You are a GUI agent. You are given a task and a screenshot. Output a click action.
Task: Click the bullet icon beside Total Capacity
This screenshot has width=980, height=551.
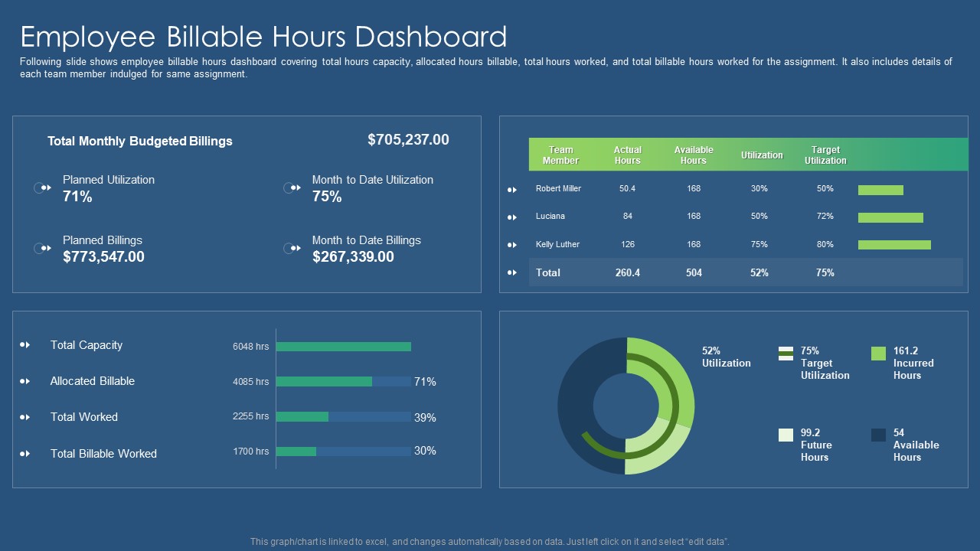coord(25,345)
